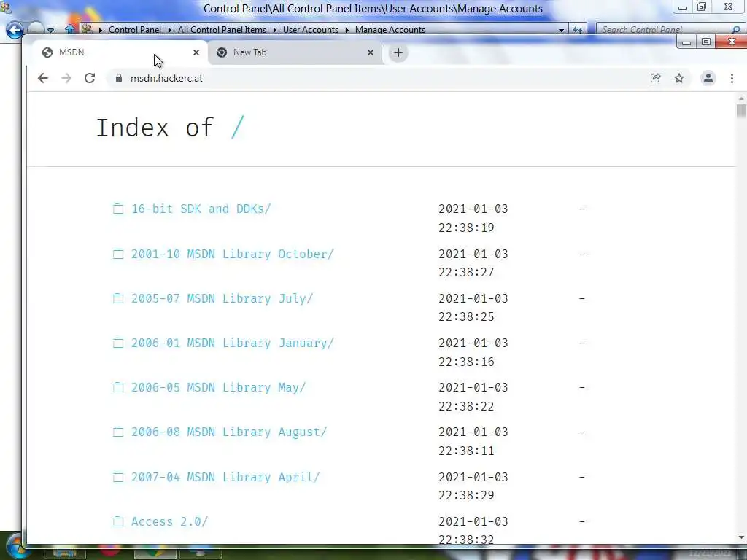Image resolution: width=747 pixels, height=560 pixels.
Task: Click the page vertical scrollbar thumb
Action: [x=741, y=111]
